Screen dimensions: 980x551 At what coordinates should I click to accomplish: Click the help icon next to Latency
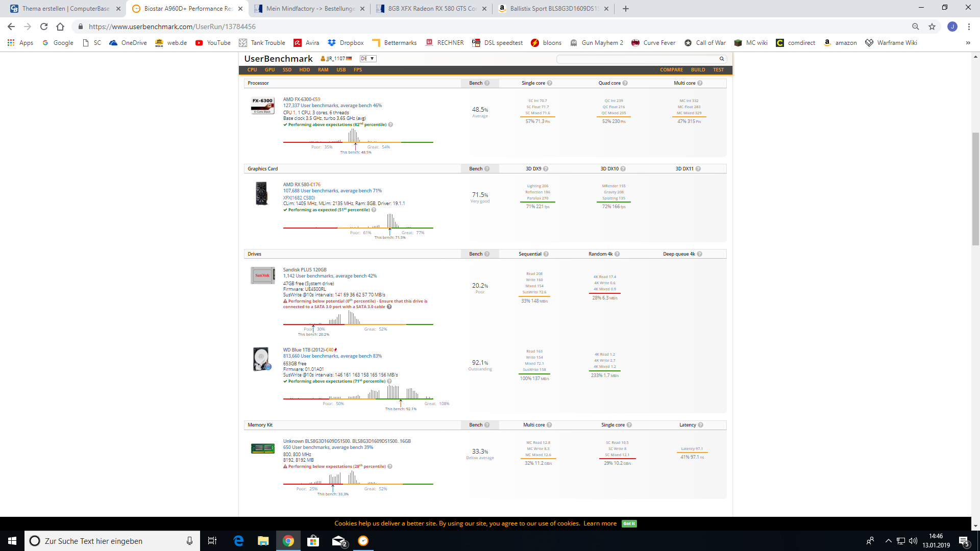[x=700, y=425]
